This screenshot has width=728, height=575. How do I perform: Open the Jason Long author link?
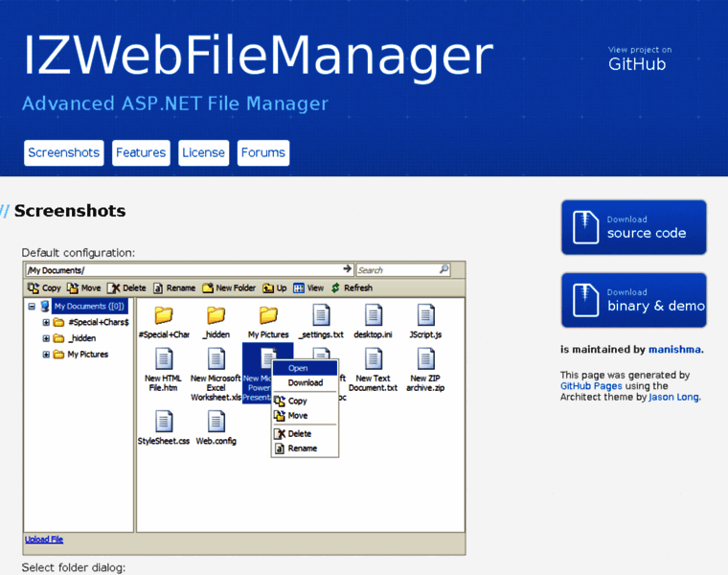coord(673,397)
